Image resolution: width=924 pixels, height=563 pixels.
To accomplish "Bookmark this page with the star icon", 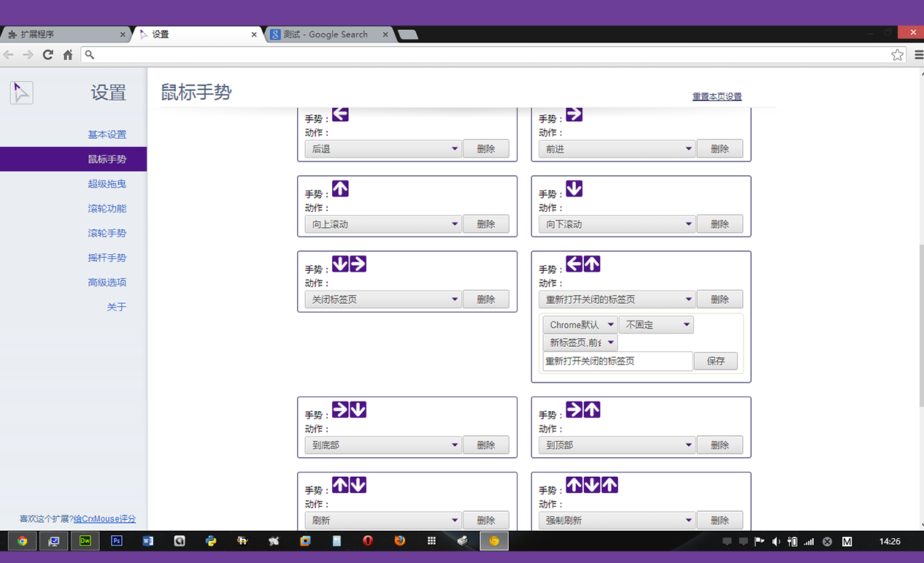I will pyautogui.click(x=897, y=55).
